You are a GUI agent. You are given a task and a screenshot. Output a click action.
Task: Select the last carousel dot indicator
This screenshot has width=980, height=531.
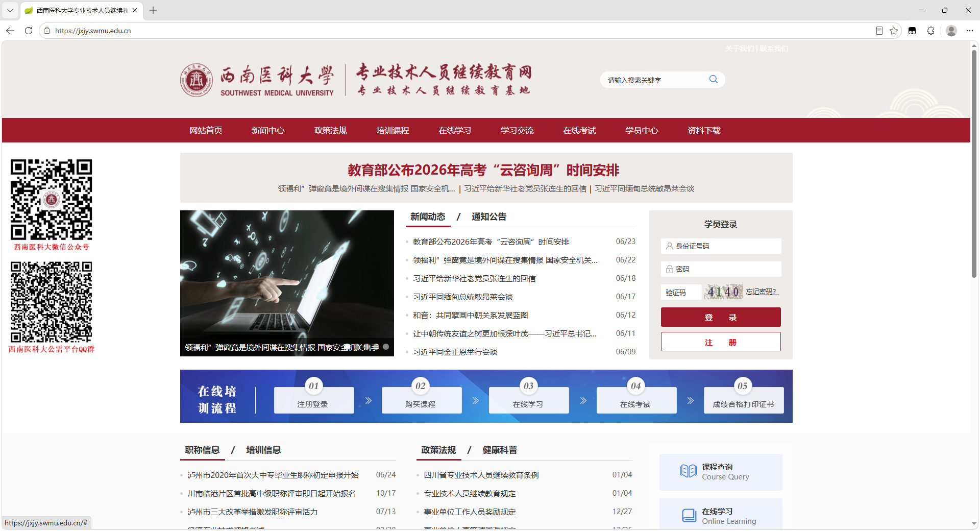coord(386,347)
